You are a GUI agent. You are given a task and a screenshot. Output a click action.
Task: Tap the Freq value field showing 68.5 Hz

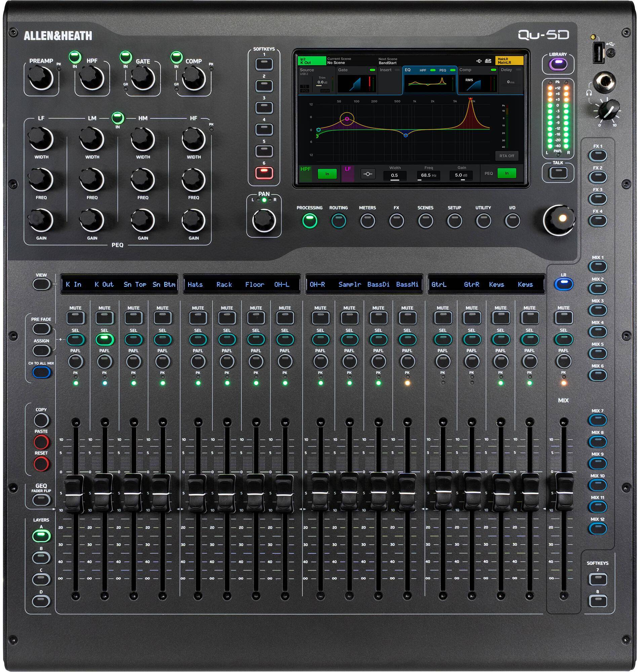(429, 175)
